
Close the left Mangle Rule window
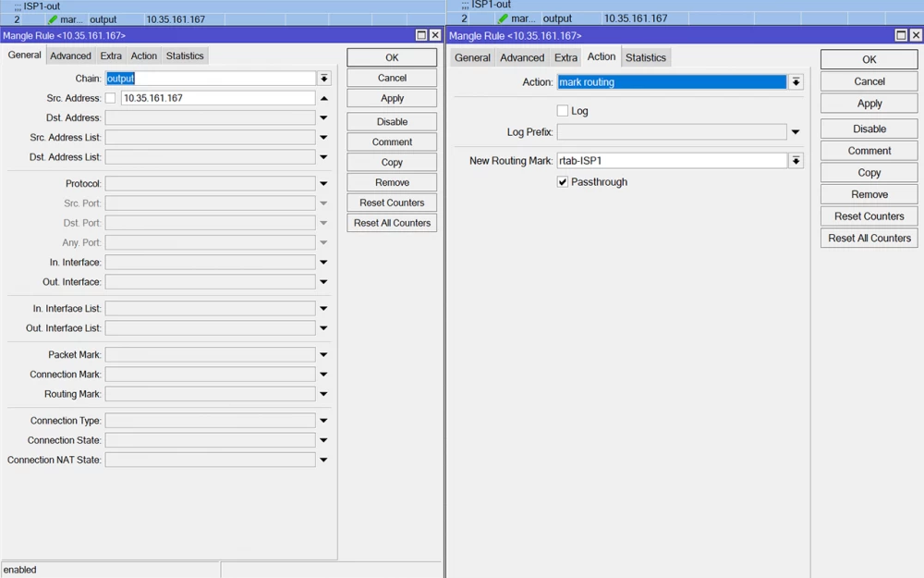point(435,35)
